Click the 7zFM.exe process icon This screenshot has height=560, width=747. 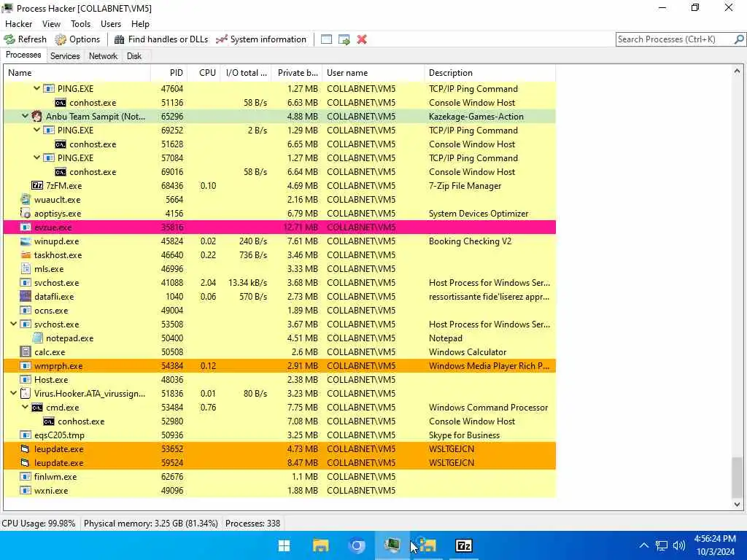37,186
